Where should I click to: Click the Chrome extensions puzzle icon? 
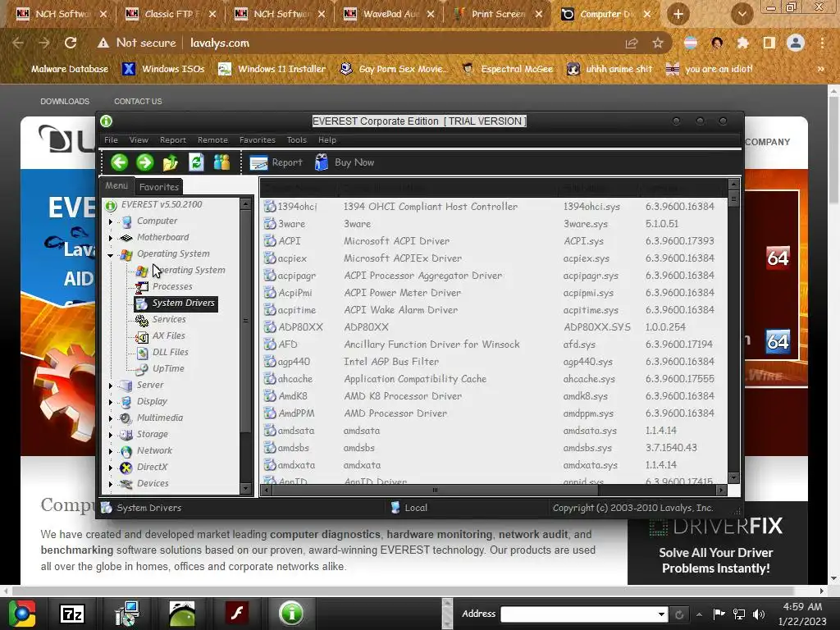742,43
